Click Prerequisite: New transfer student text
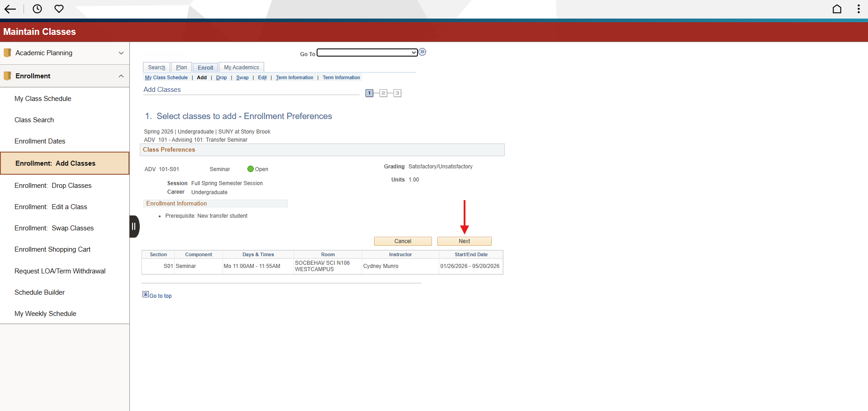This screenshot has height=411, width=868. [206, 216]
